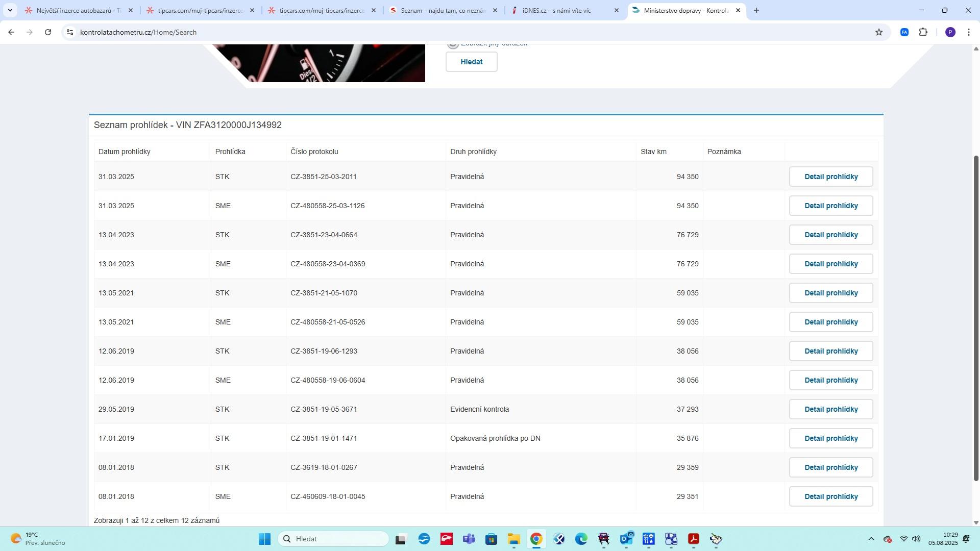The image size is (980, 551).
Task: Launch Adobe Acrobat from the taskbar
Action: [693, 539]
